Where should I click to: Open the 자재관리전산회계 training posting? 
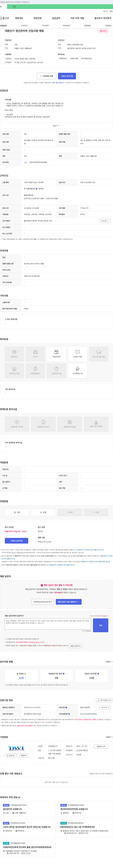[x=27, y=847]
